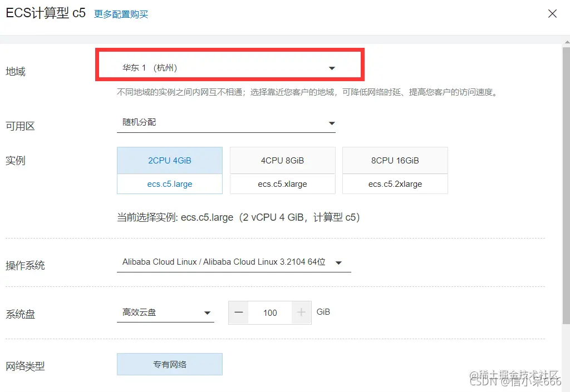The image size is (570, 392).
Task: Select the 专有网络 network type
Action: [x=170, y=364]
